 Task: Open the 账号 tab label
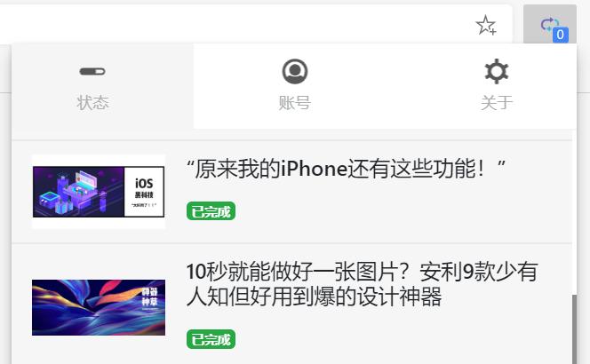coord(295,103)
